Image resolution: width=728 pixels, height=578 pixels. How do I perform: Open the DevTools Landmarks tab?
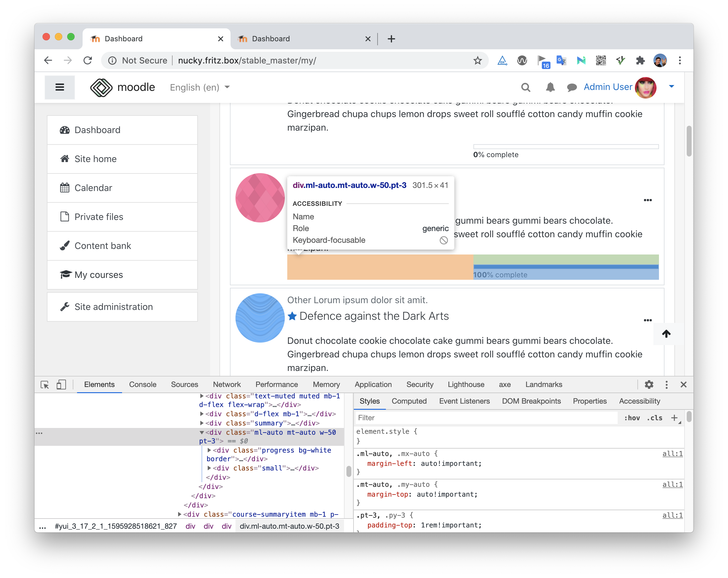543,385
